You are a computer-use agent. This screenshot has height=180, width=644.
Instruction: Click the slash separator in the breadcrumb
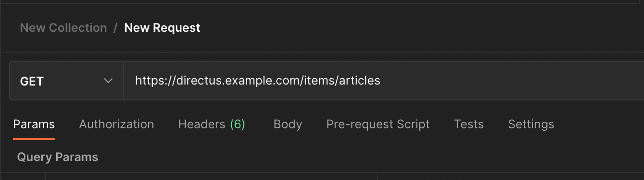(x=115, y=28)
